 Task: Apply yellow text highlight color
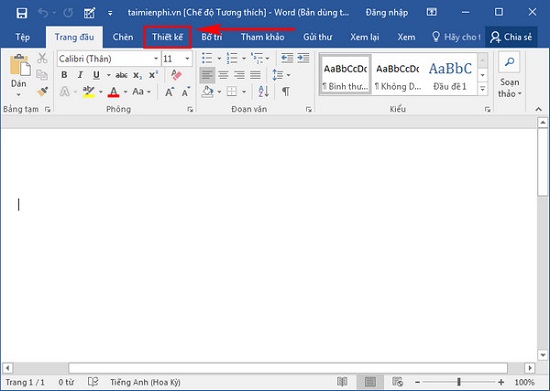[88, 92]
